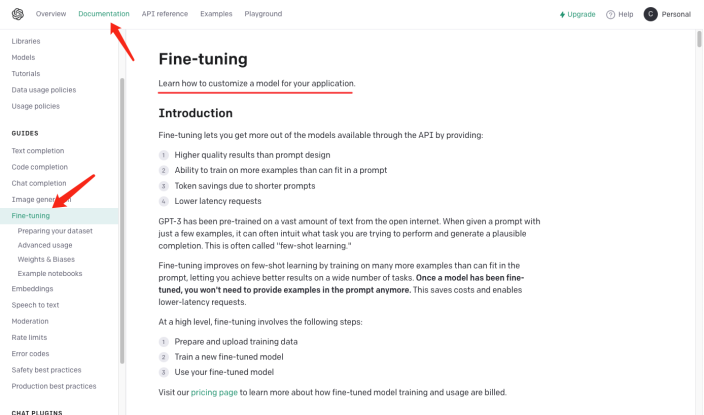Click the Upgrade lightning icon
Image resolution: width=704 pixels, height=415 pixels.
[562, 15]
